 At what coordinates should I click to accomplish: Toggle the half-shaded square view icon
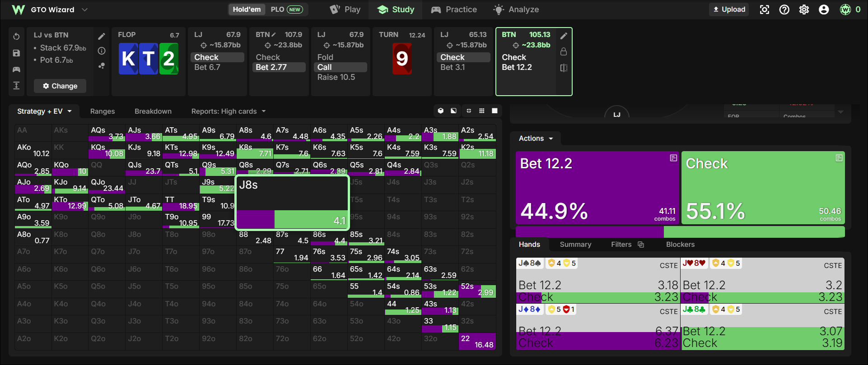pos(453,111)
